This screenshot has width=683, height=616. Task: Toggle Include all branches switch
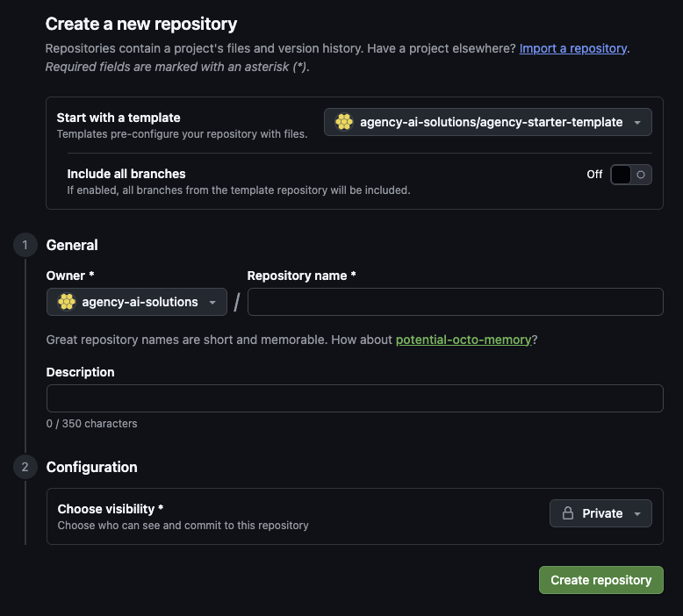pyautogui.click(x=630, y=175)
